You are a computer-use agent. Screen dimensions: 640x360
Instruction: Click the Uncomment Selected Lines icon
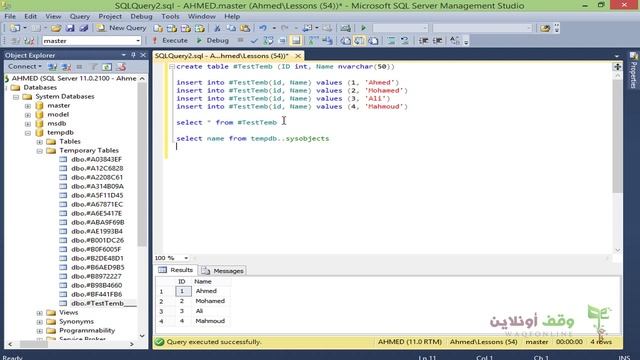(404, 41)
